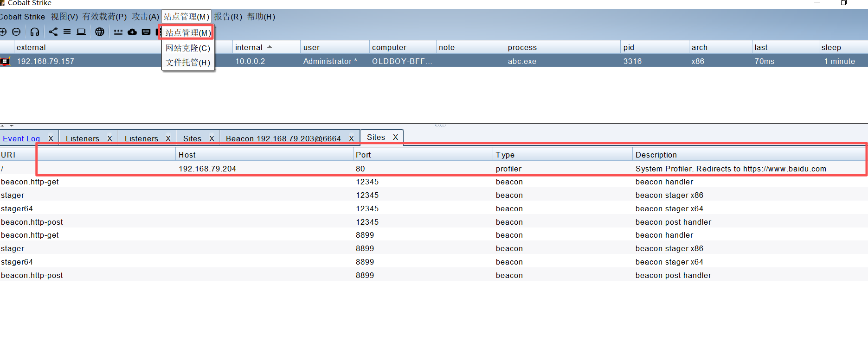Open the Cobalt Strike menu

pyautogui.click(x=22, y=17)
